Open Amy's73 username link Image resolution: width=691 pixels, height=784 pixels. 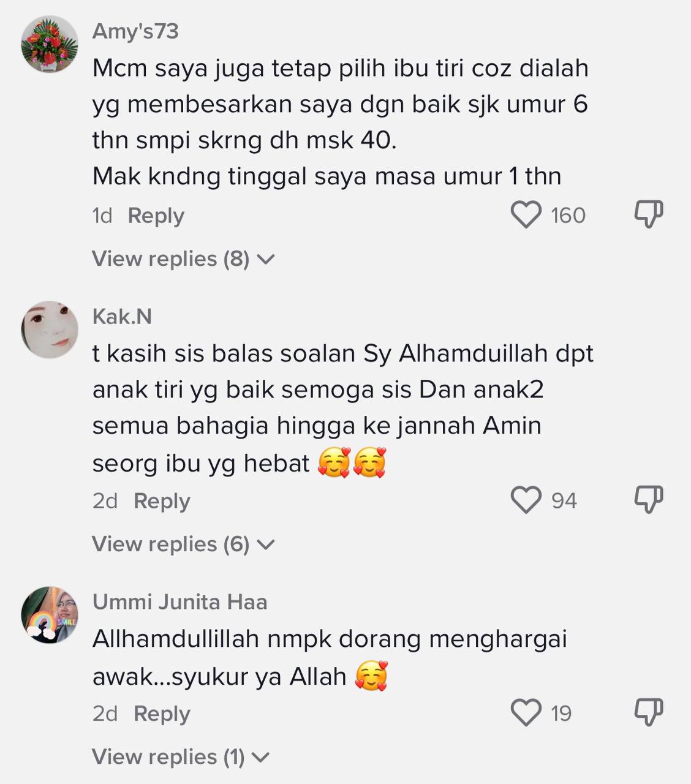(x=135, y=31)
